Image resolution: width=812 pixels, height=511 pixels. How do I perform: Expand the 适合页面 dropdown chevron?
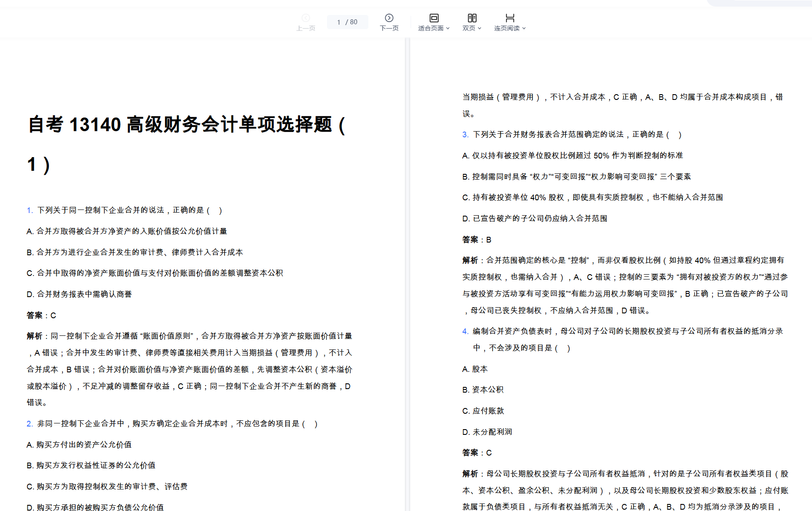tap(448, 29)
